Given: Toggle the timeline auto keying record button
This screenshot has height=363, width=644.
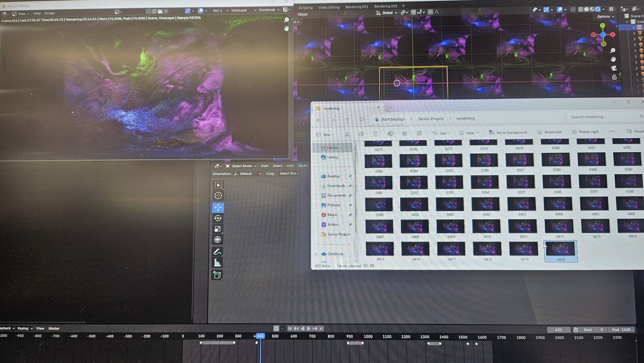Looking at the screenshot, I should pos(276,328).
